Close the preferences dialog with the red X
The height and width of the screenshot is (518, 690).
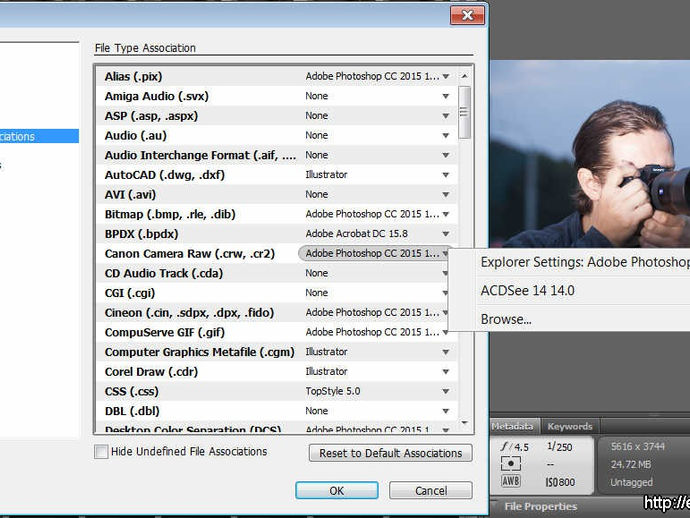[467, 15]
